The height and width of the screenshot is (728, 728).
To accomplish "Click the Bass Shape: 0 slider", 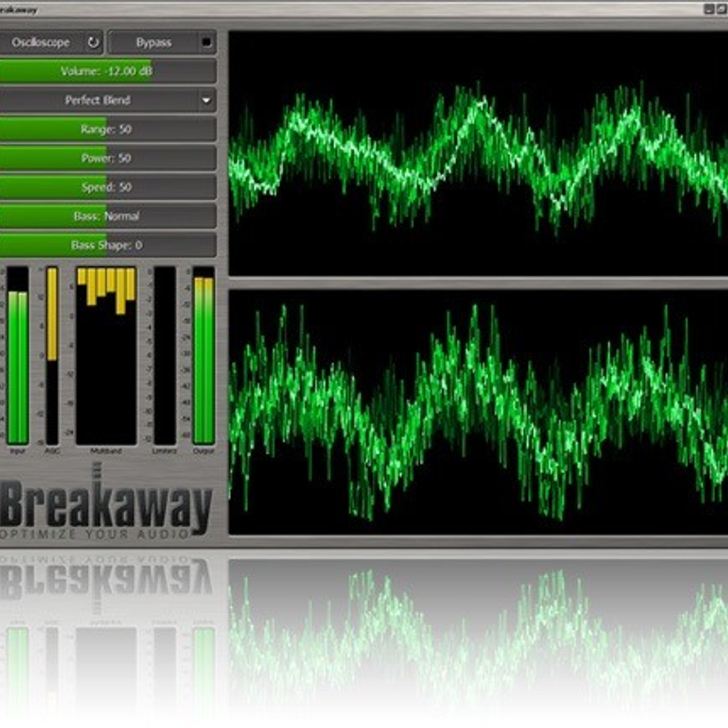I will click(108, 245).
